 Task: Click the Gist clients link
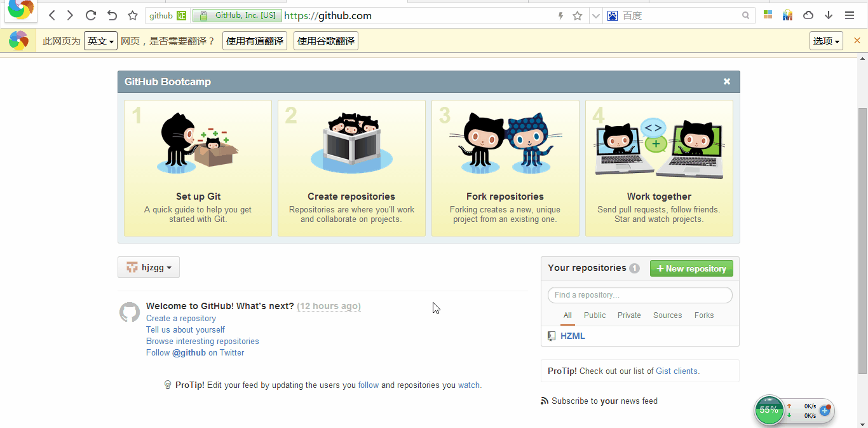point(677,371)
